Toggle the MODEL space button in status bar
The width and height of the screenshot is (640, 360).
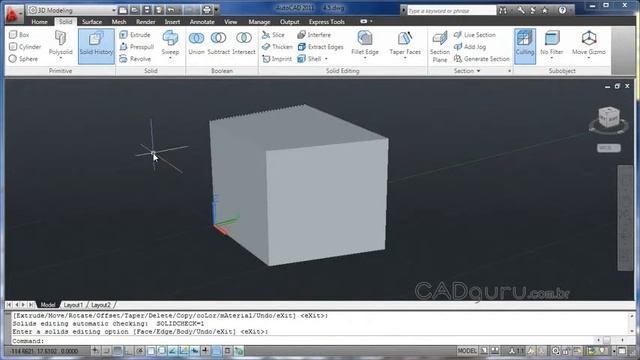[x=467, y=351]
